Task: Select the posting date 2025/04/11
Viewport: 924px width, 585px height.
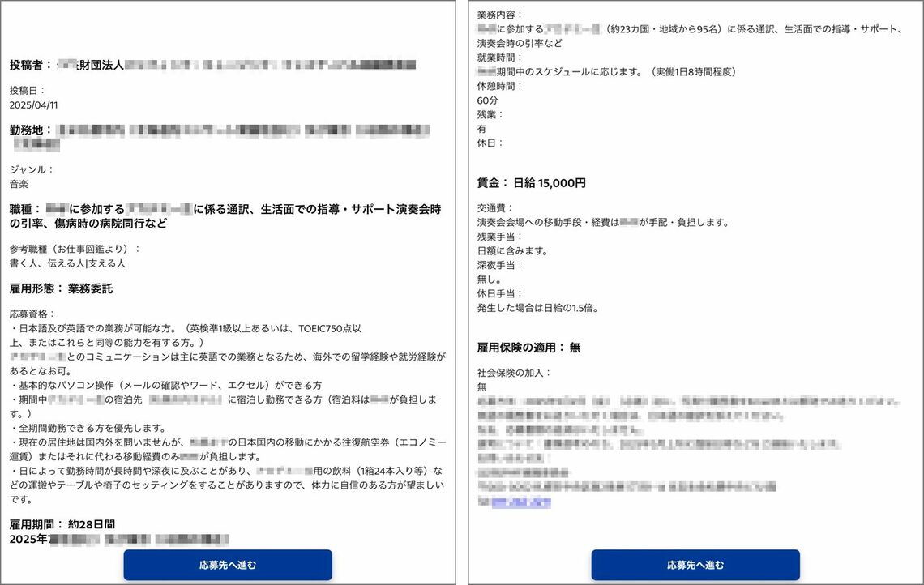Action: tap(33, 105)
